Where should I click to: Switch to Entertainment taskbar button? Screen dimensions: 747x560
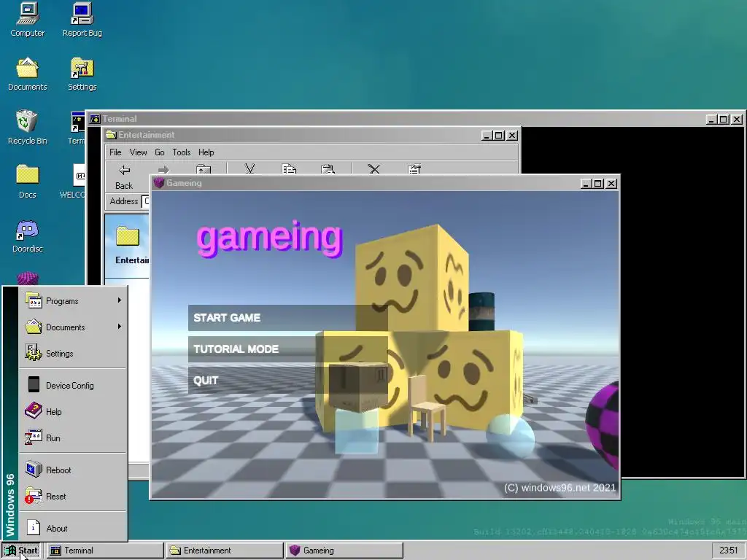coord(225,551)
